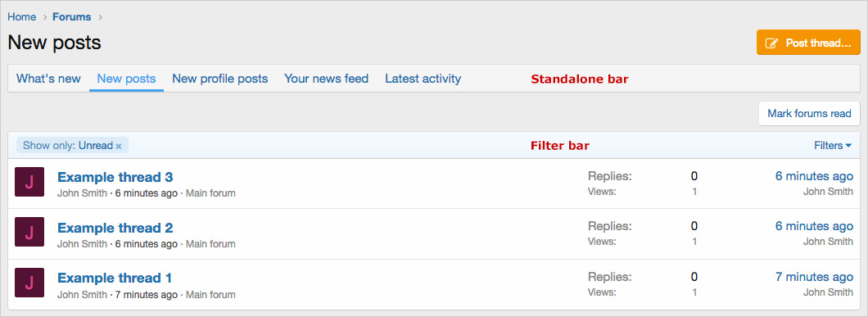Open John Smith avatar on Example thread 1

pyautogui.click(x=29, y=283)
